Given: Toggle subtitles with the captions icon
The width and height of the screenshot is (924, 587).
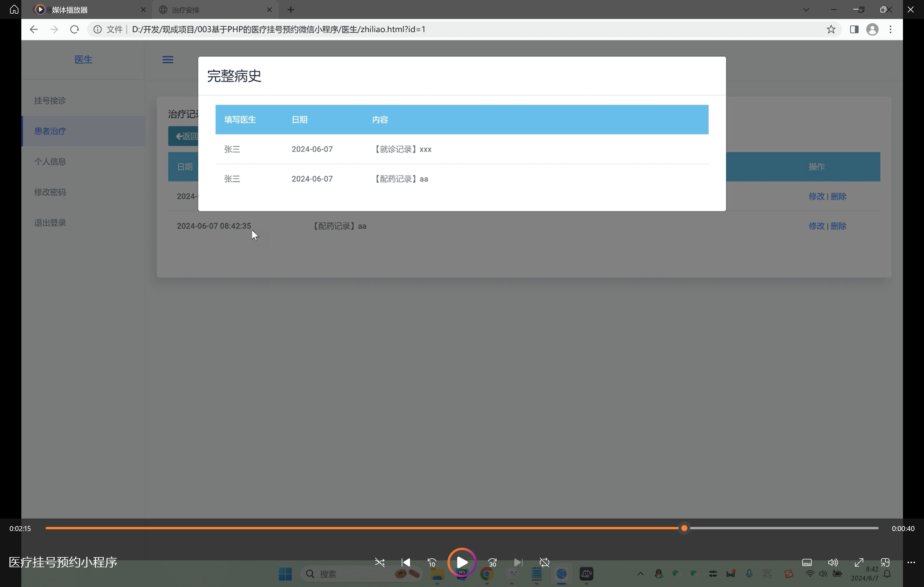Looking at the screenshot, I should click(x=807, y=562).
